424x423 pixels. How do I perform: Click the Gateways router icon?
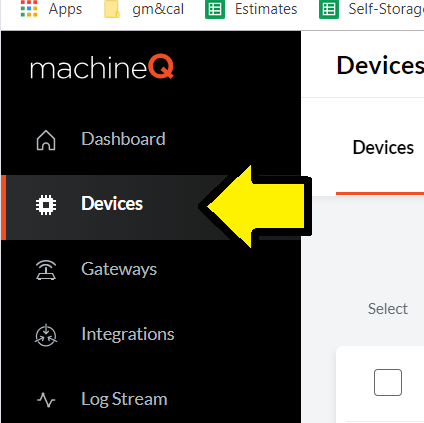click(46, 270)
